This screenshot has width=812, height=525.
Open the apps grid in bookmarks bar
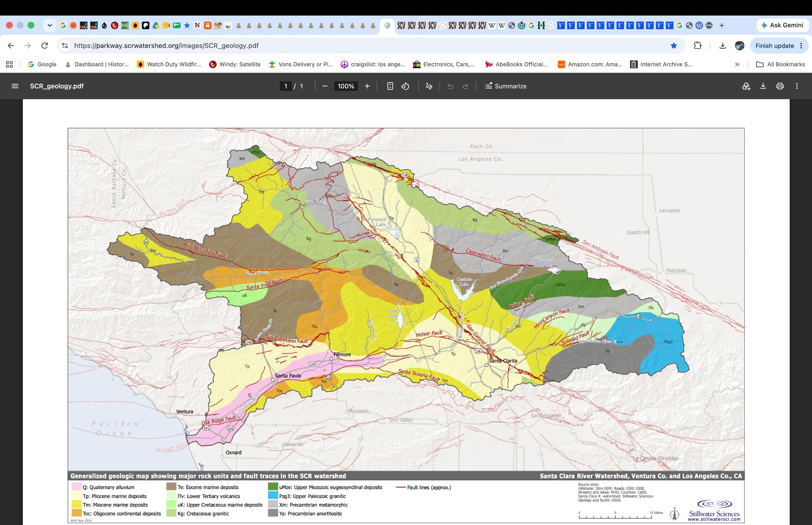pos(9,64)
